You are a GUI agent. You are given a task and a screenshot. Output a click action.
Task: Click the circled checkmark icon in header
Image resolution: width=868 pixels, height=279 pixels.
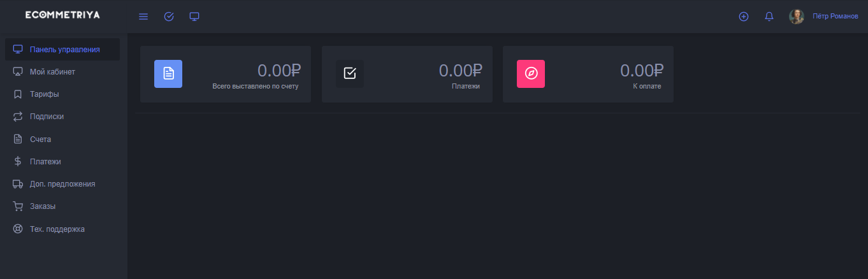tap(169, 17)
